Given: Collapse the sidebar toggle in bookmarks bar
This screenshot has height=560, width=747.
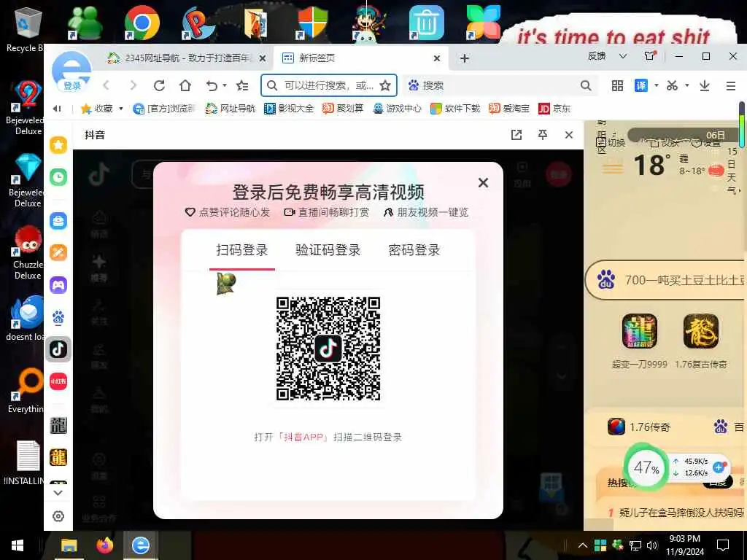Looking at the screenshot, I should [x=57, y=109].
